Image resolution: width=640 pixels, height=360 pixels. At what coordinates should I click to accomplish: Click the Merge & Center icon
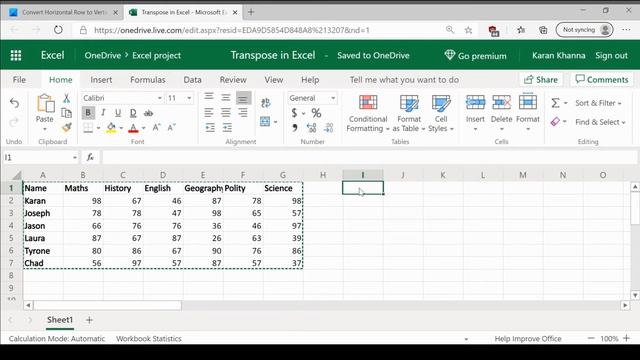click(x=265, y=121)
